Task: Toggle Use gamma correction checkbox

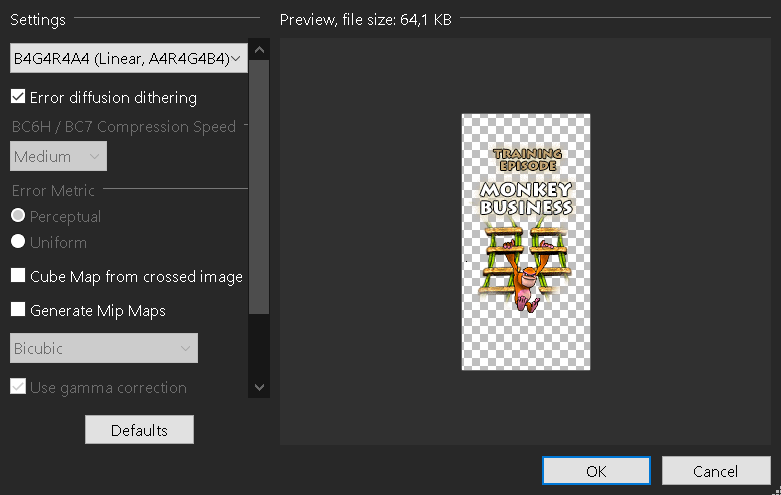Action: click(x=18, y=386)
